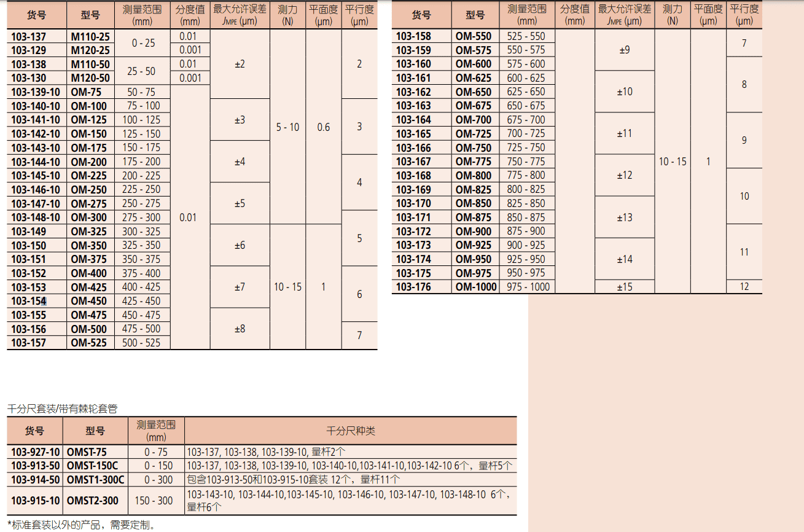The width and height of the screenshot is (804, 532).
Task: Click force value 10 - 15 in right table
Action: click(x=673, y=162)
